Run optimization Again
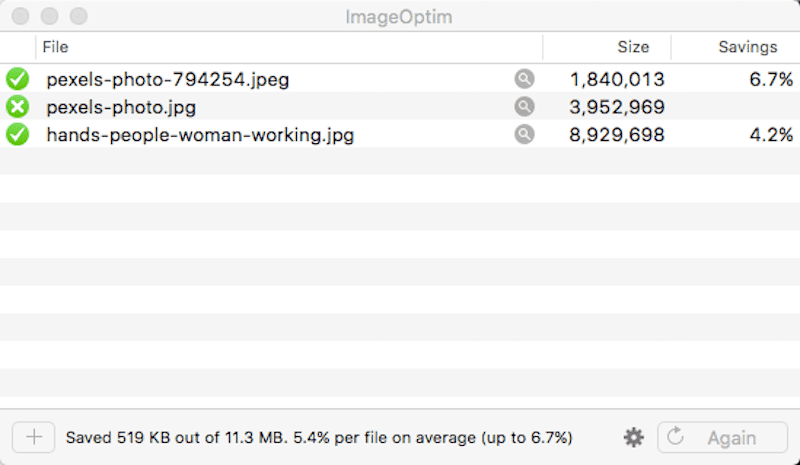The image size is (800, 465). 722,437
